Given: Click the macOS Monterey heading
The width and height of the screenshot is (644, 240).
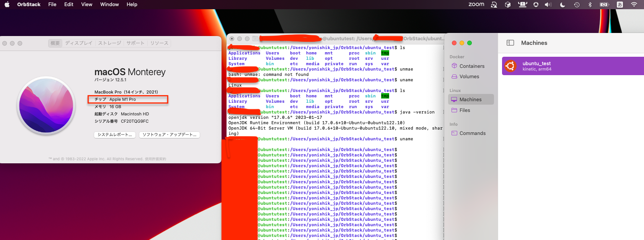Looking at the screenshot, I should pos(130,72).
